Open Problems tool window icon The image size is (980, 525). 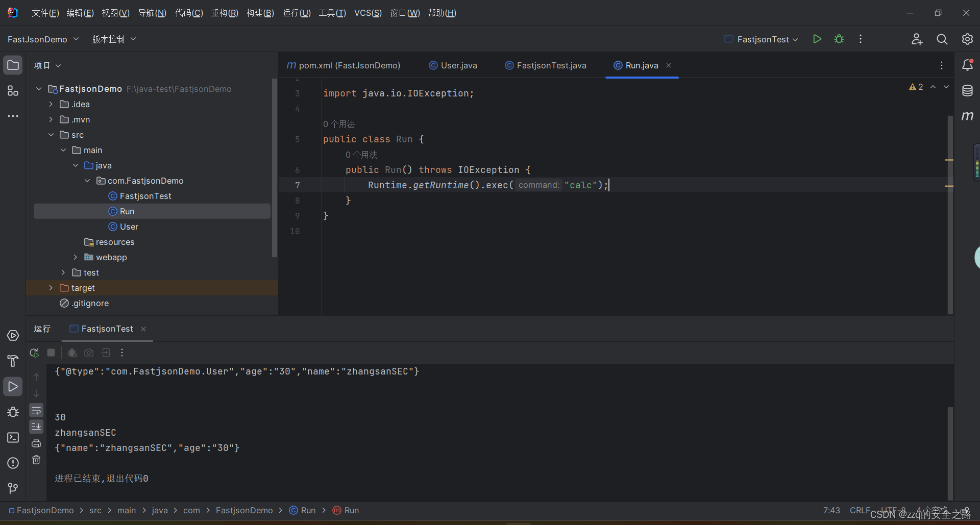click(x=13, y=463)
